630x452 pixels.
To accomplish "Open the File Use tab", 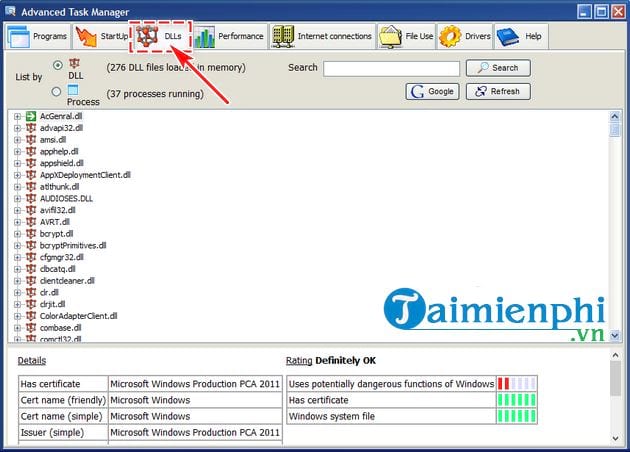I will click(x=406, y=36).
